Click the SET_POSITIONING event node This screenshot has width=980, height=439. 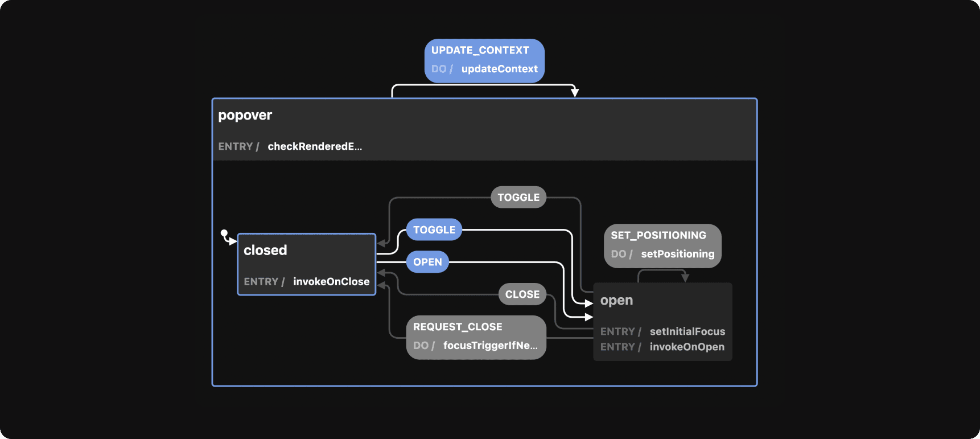(x=662, y=246)
